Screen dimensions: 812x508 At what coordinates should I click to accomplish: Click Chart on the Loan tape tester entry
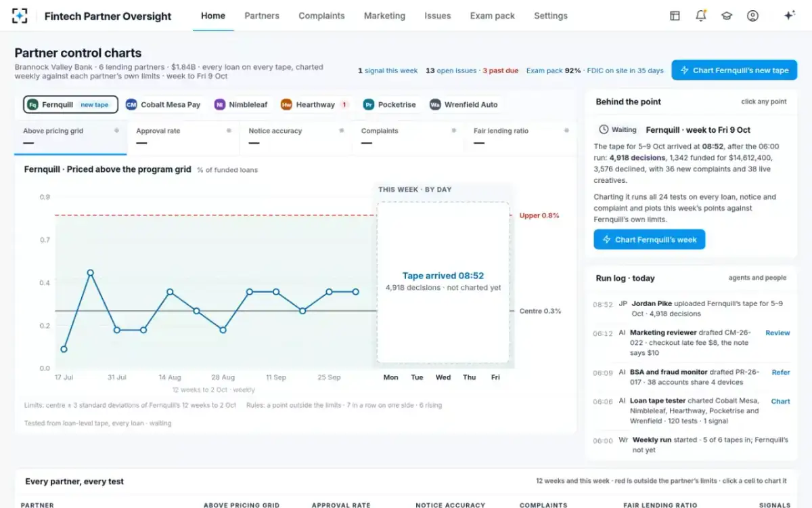pyautogui.click(x=780, y=401)
